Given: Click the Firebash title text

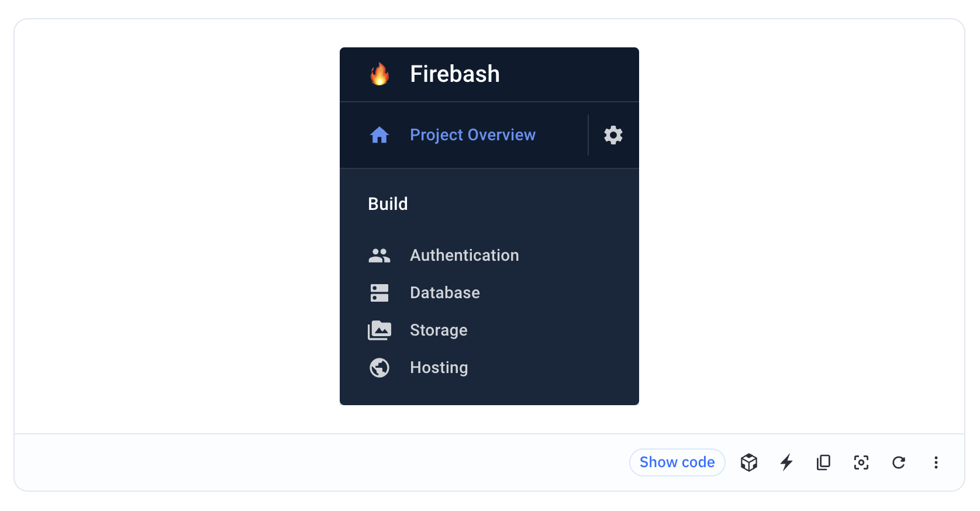Looking at the screenshot, I should pos(455,74).
